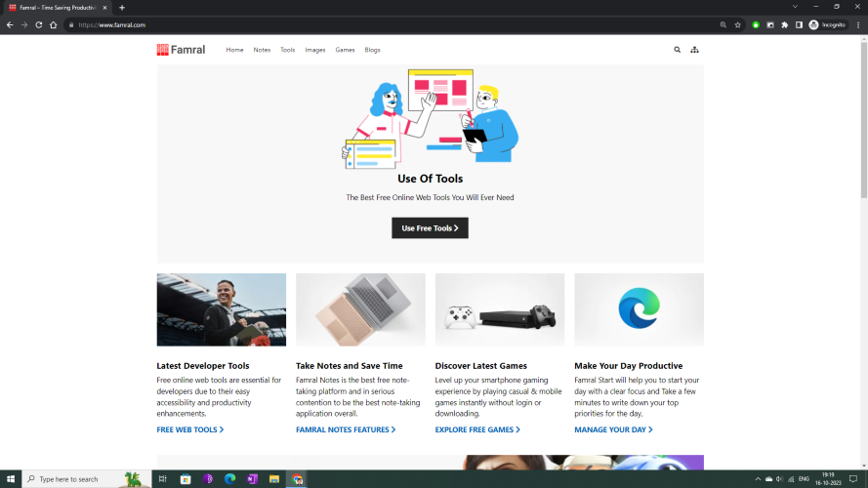Viewport: 868px width, 488px height.
Task: Click the Use Of Tools illustration
Action: [x=431, y=119]
